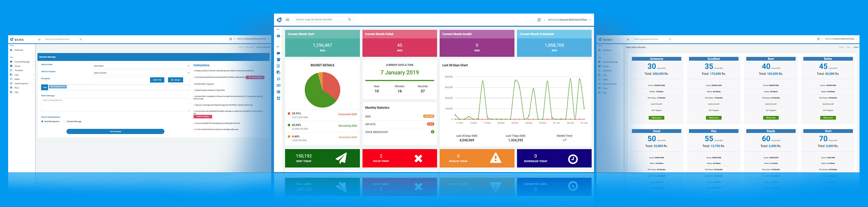The image size is (868, 207).
Task: Click search magnifier icon in center dashboard
Action: (x=350, y=20)
